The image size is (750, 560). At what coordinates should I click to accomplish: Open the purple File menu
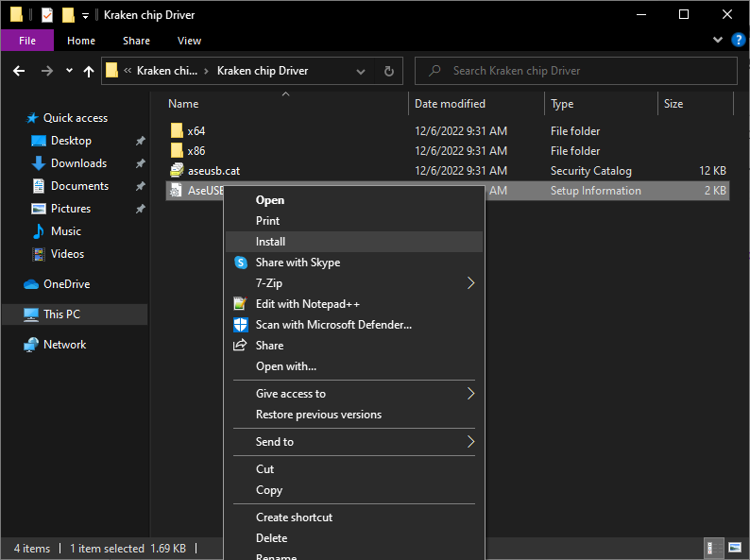(27, 41)
